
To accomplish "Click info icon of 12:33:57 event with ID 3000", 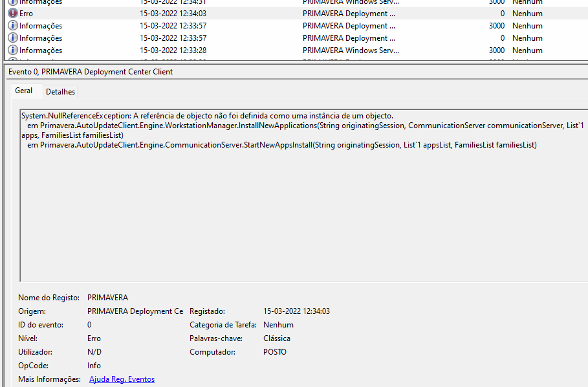I will [12, 26].
